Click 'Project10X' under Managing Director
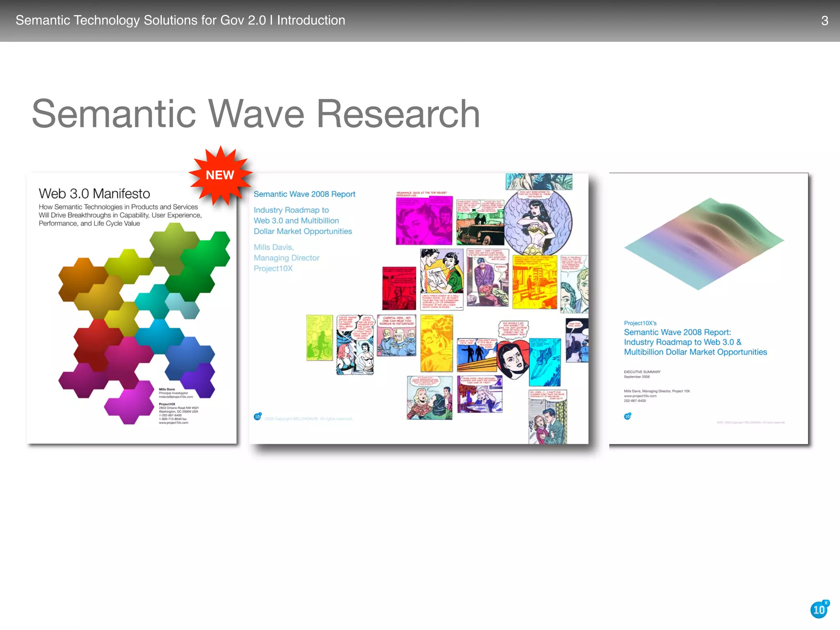 273,269
